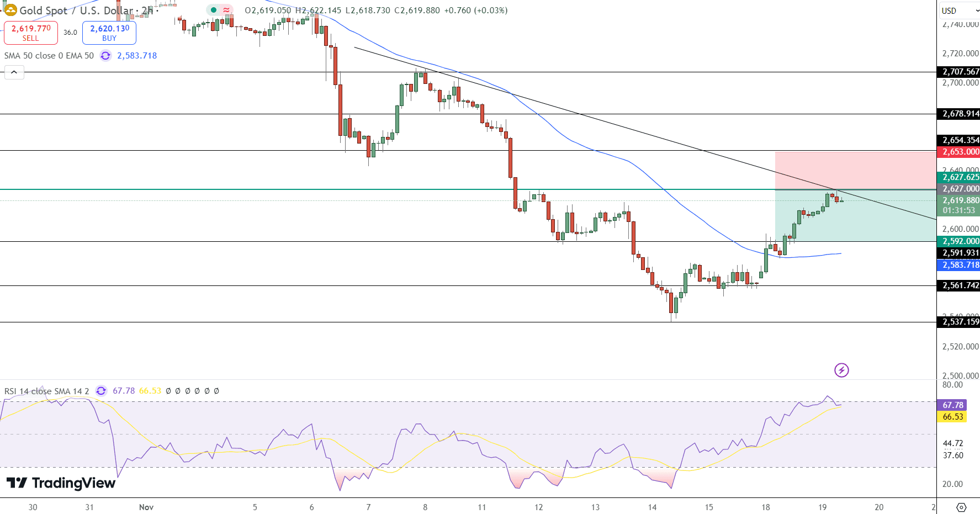This screenshot has height=514, width=980.
Task: Open the Gold Spot / U.S. Dollar symbol title
Action: pyautogui.click(x=87, y=10)
